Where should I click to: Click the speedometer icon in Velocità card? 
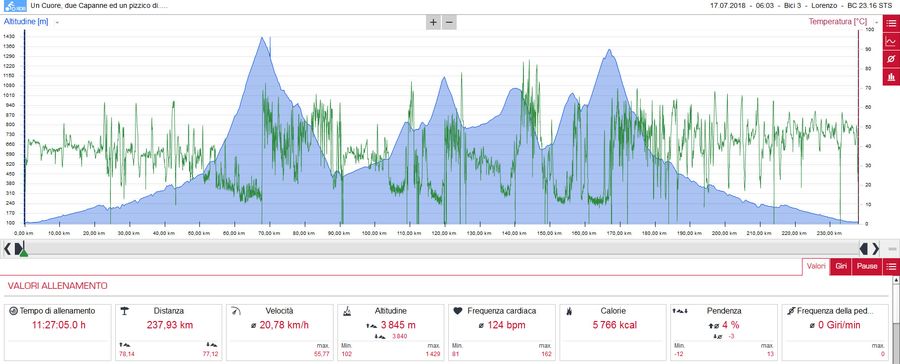(x=235, y=311)
